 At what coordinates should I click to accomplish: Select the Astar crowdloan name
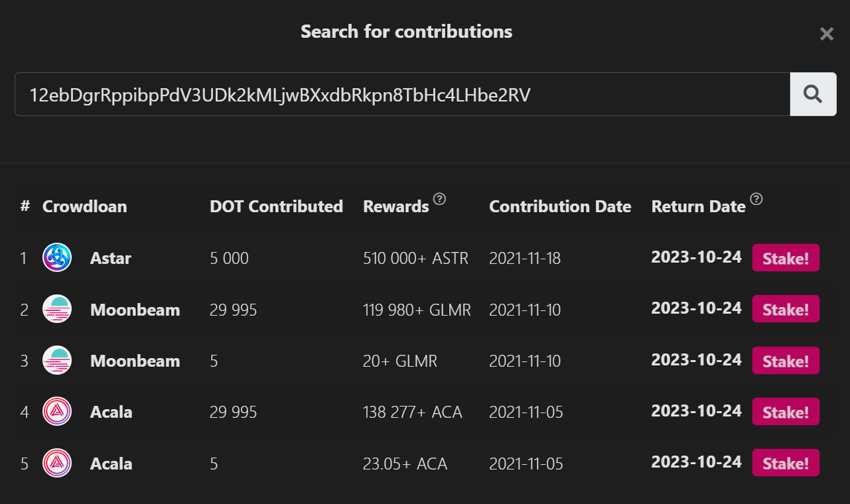111,258
